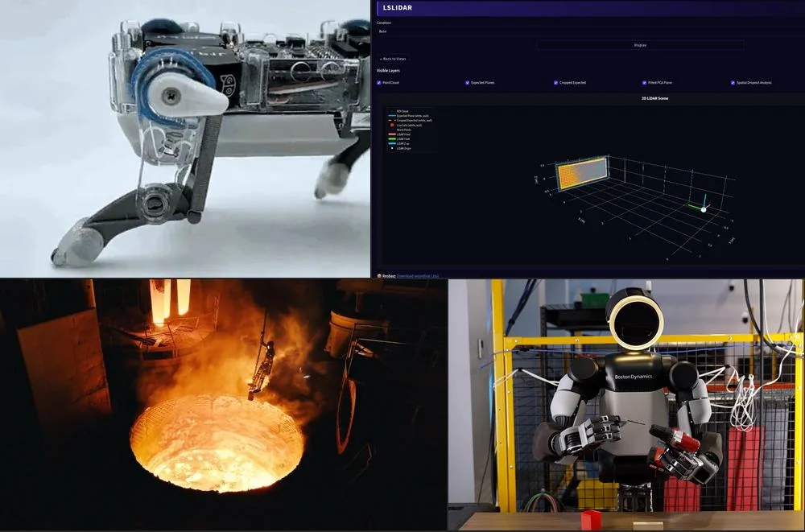
Task: Toggle the PointCloud layer checkbox
Action: pyautogui.click(x=379, y=83)
